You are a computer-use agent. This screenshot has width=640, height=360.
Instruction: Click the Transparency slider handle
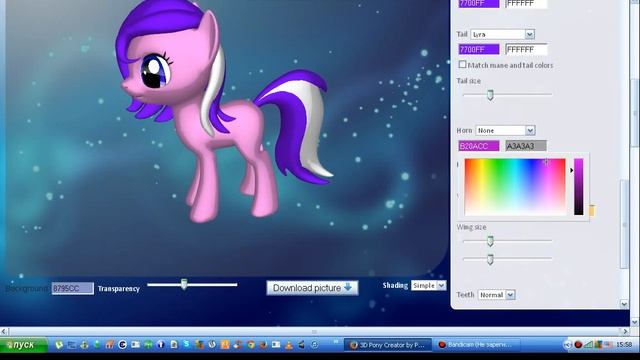pos(184,284)
